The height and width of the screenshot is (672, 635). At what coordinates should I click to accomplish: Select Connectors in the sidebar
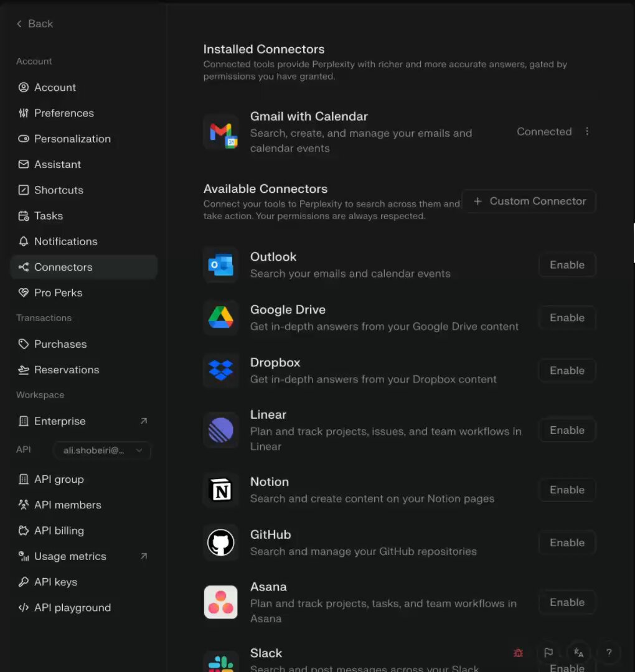84,267
